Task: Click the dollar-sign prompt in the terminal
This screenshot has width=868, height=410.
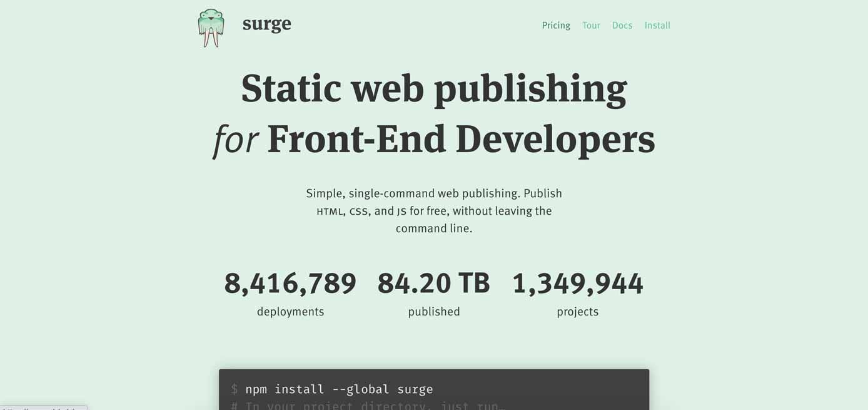Action: [x=234, y=389]
